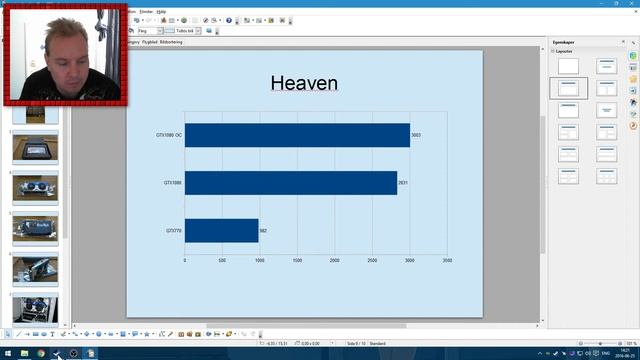The image size is (640, 360).
Task: Open the sidebar Slide Transition tab icon
Action: [633, 90]
